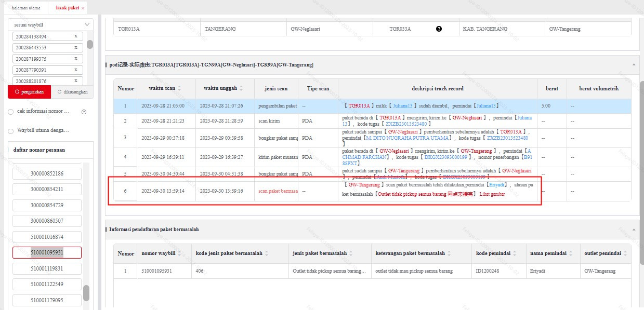
Task: Click the dikosongkan clear button
Action: tap(72, 92)
